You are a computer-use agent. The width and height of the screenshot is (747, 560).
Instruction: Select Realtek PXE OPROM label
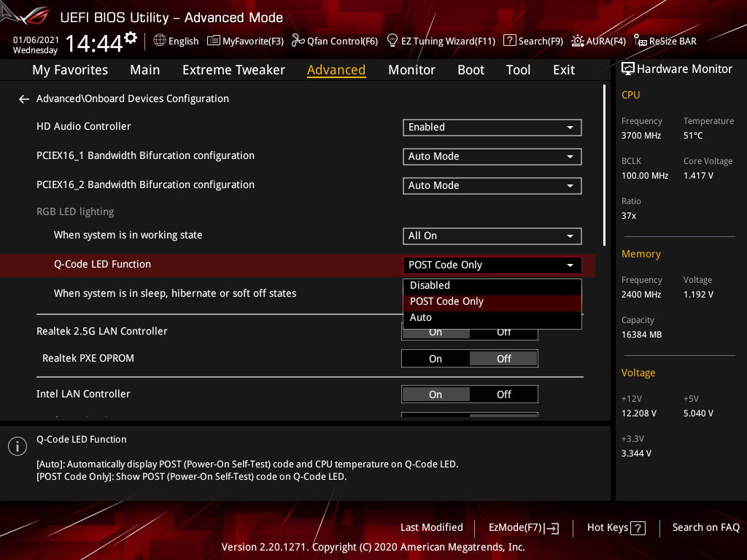[x=88, y=359]
